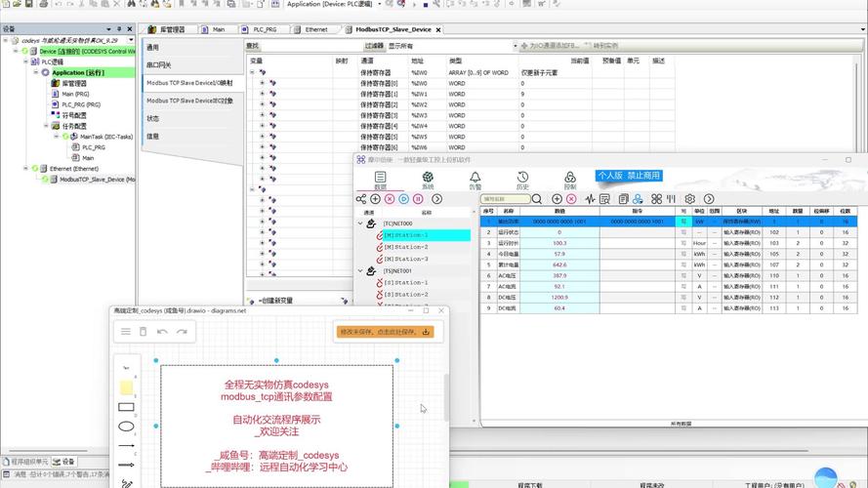Select the ellipse shape in drawio palette
Screen dimensions: 868x488
point(126,427)
